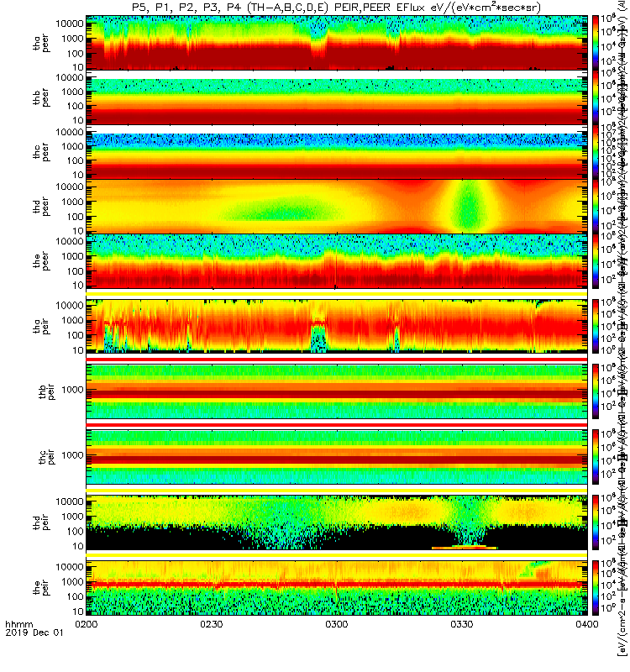Click the color bar beside tha peer panel
Image resolution: width=630 pixels, height=672 pixels.
(596, 43)
